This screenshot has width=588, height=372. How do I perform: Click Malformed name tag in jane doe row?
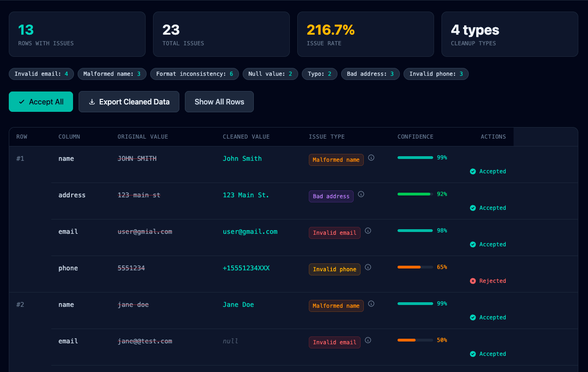336,306
